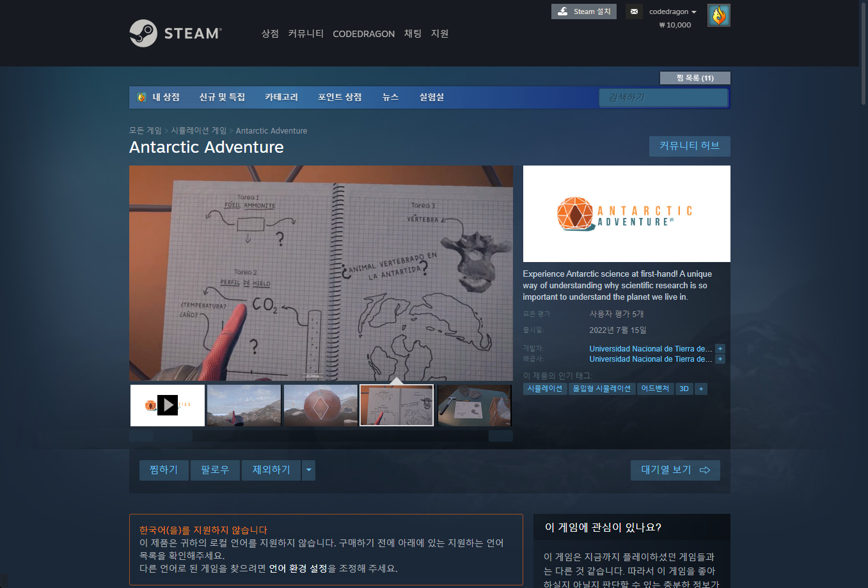Viewport: 868px width, 588px height.
Task: Expand the publisher plus button
Action: pos(720,359)
